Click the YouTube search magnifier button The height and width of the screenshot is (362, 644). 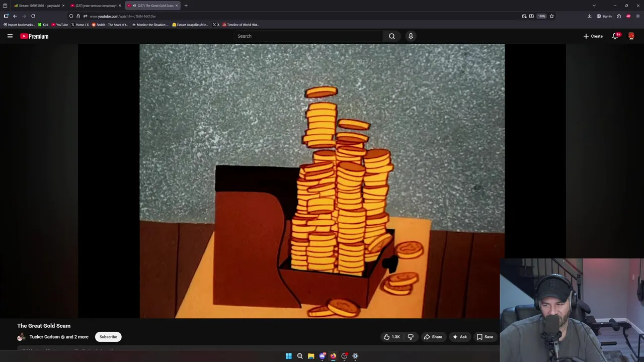click(x=392, y=36)
